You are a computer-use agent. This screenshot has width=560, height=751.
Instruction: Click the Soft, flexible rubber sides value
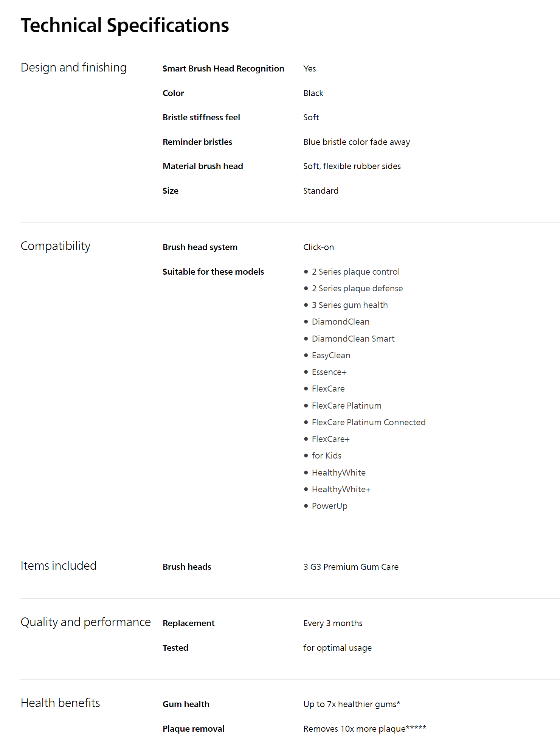352,166
